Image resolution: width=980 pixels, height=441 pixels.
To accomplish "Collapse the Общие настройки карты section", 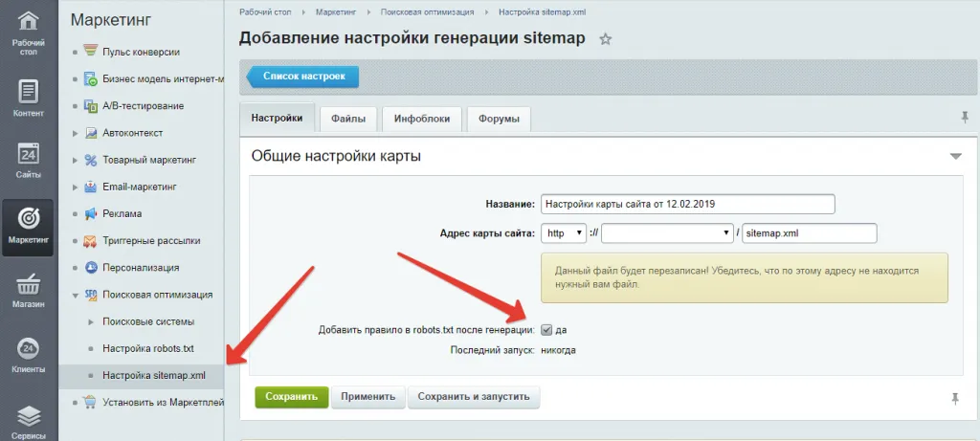I will (x=955, y=156).
